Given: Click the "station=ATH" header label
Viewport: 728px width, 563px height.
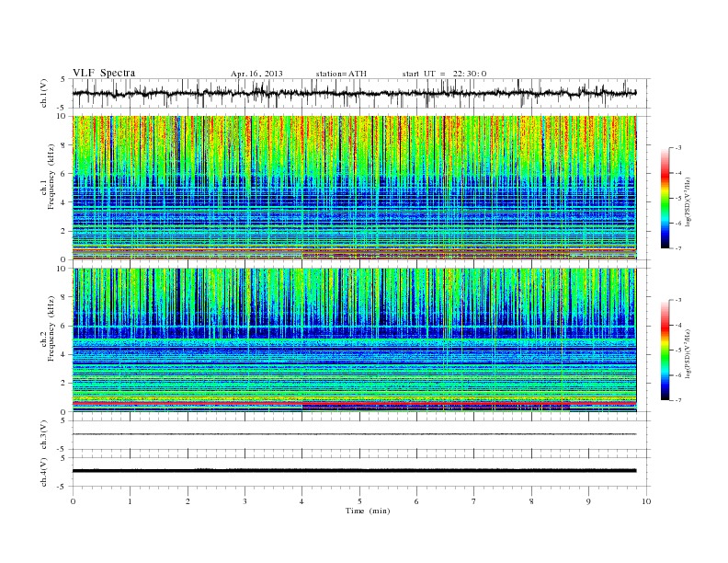Looking at the screenshot, I should click(341, 74).
